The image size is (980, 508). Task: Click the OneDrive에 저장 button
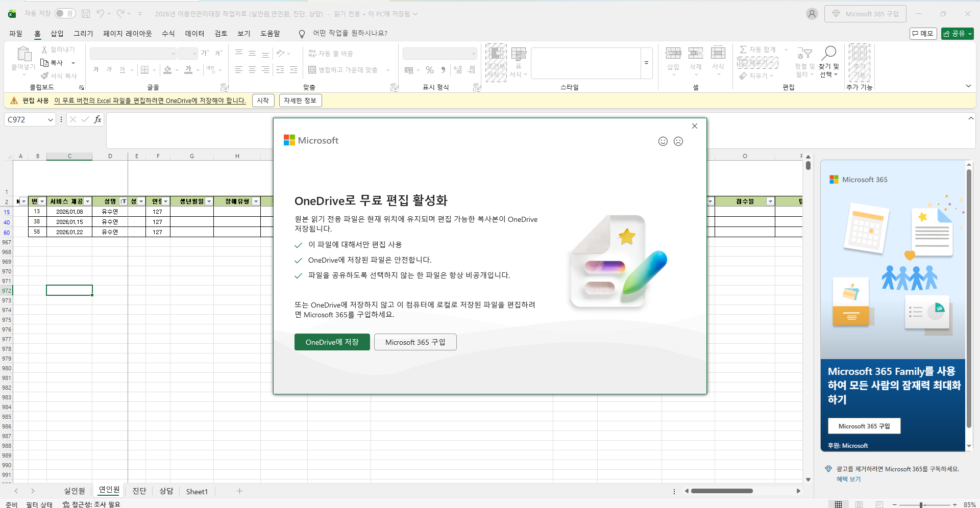click(x=332, y=342)
